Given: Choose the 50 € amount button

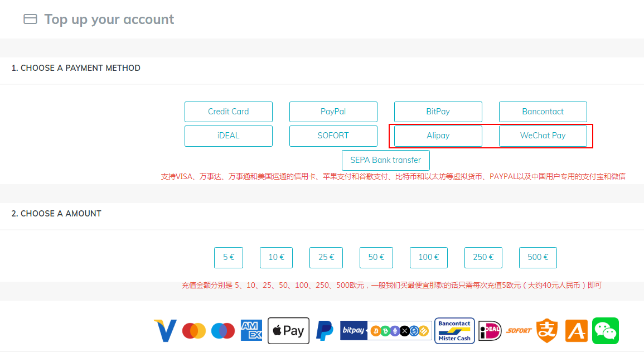Looking at the screenshot, I should pos(376,258).
